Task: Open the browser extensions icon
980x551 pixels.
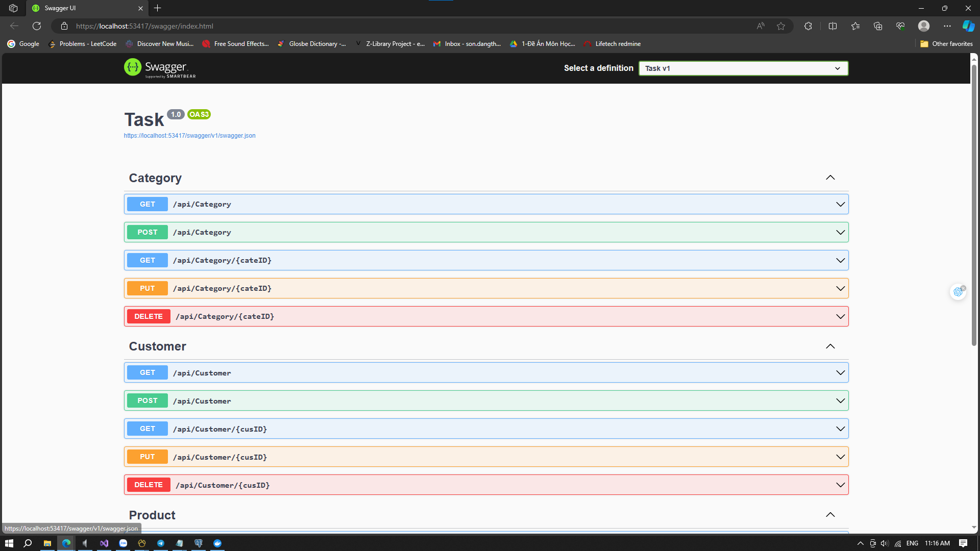Action: click(x=808, y=26)
